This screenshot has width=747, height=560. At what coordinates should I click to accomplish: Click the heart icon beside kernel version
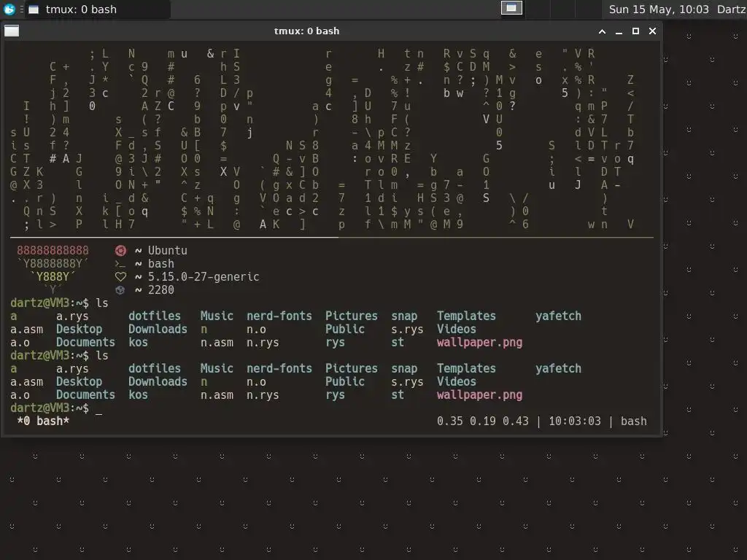120,276
